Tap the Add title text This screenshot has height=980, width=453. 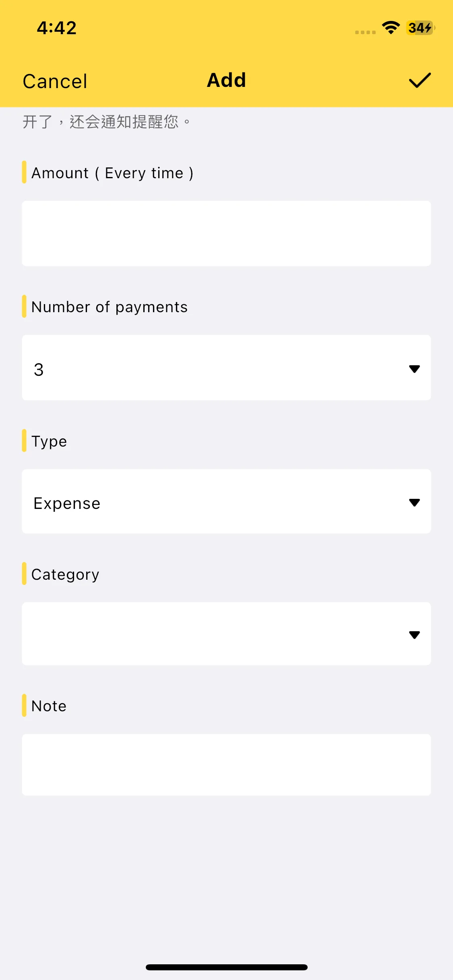226,80
